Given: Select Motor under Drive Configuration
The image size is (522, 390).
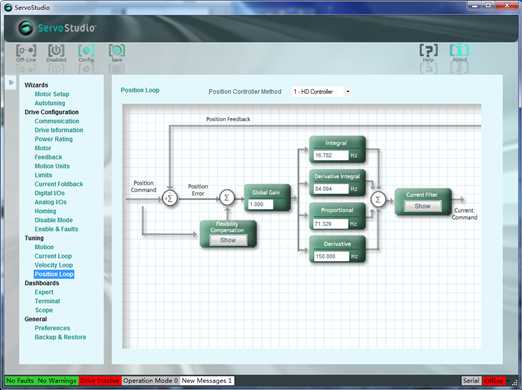Looking at the screenshot, I should point(43,148).
